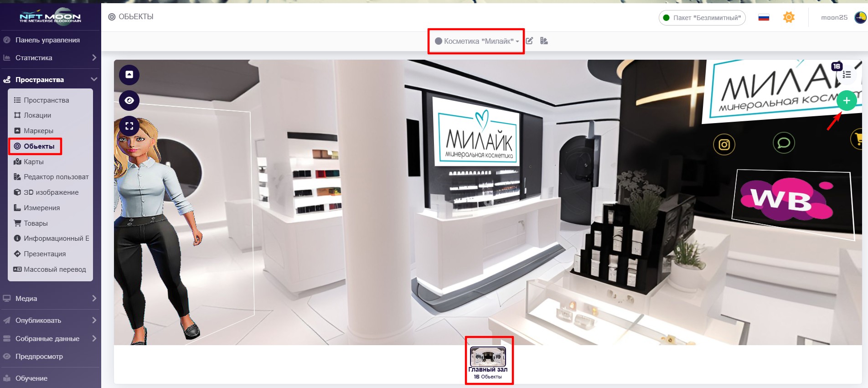Collapse the Пространства section
Image resolution: width=868 pixels, height=388 pixels.
(50, 79)
